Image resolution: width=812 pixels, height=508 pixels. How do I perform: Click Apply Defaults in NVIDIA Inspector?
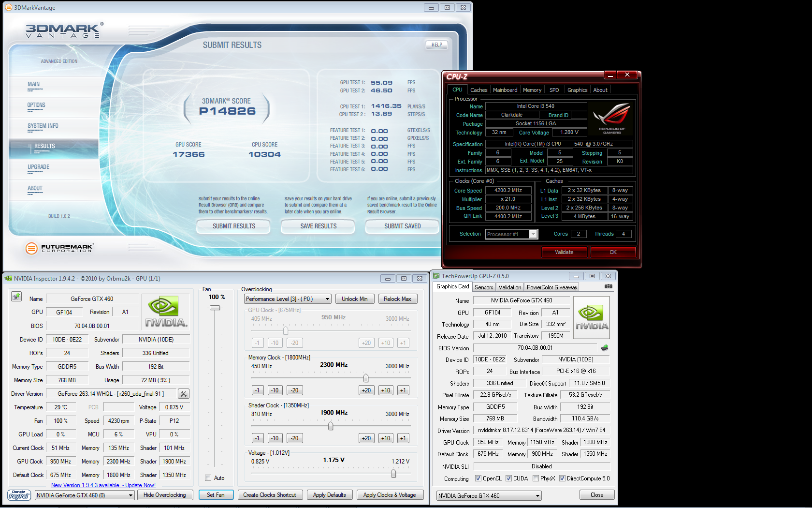pyautogui.click(x=330, y=495)
